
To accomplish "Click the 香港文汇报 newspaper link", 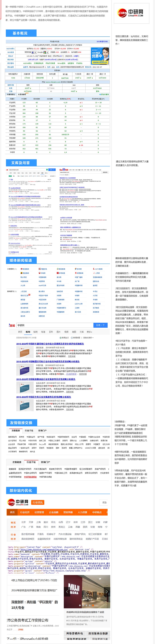I will (24, 295).
